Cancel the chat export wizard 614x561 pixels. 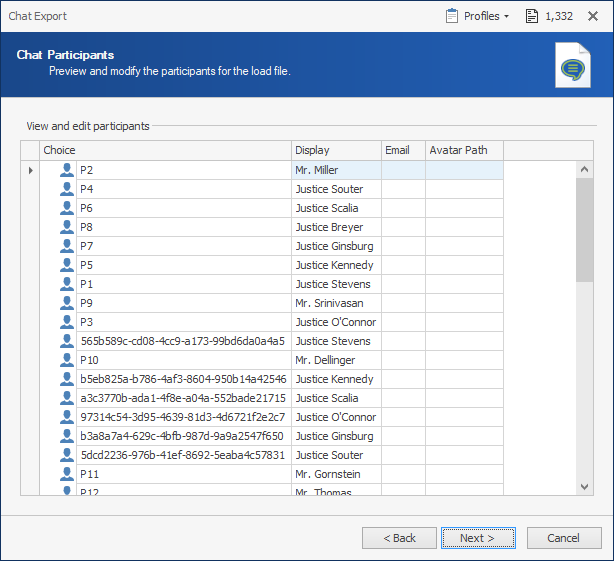pyautogui.click(x=564, y=538)
